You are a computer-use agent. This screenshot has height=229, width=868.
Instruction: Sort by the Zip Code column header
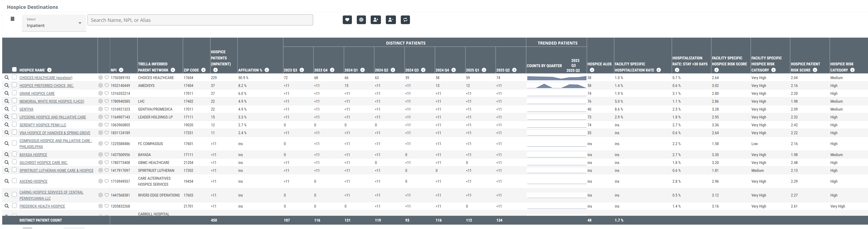(x=191, y=70)
